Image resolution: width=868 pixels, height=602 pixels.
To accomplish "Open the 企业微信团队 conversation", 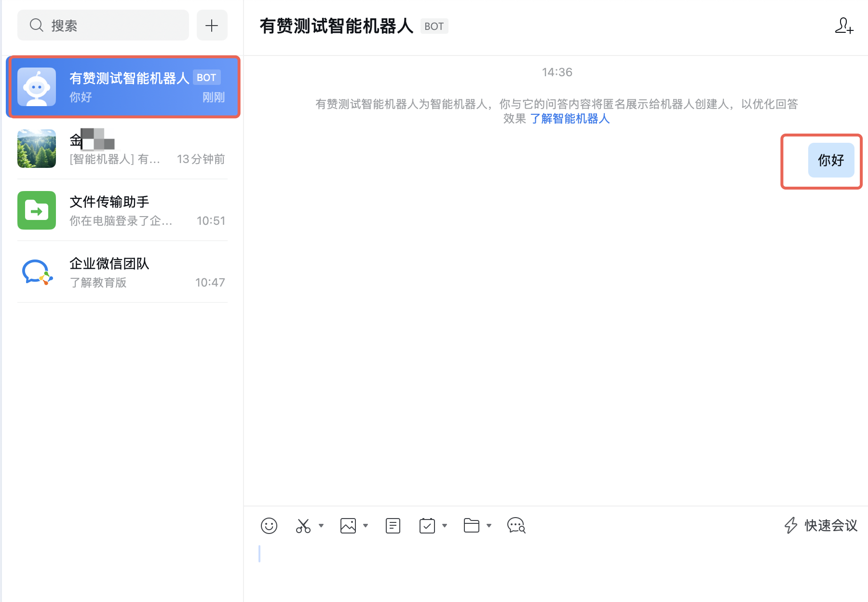I will coord(122,272).
